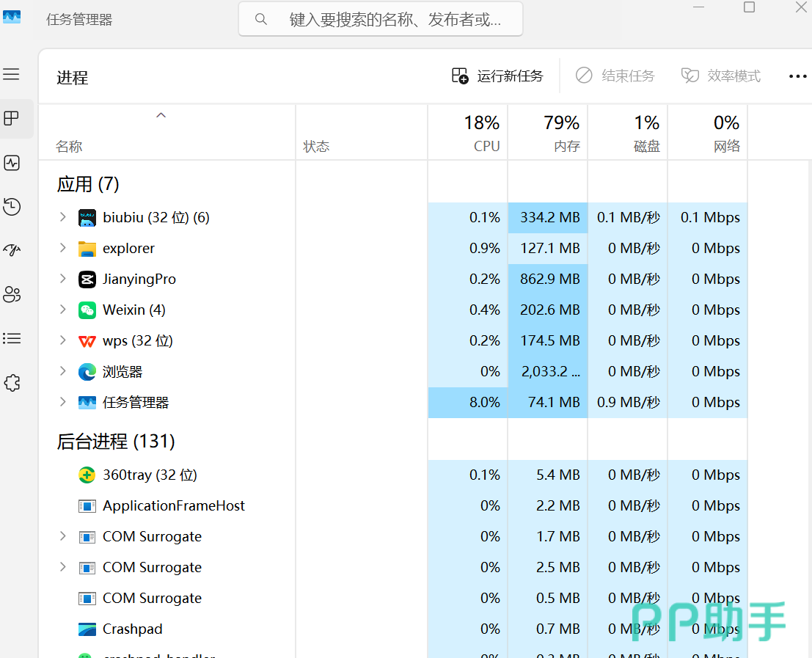Screen dimensions: 812x658
Task: Open the Performance sidebar icon
Action: pyautogui.click(x=12, y=163)
